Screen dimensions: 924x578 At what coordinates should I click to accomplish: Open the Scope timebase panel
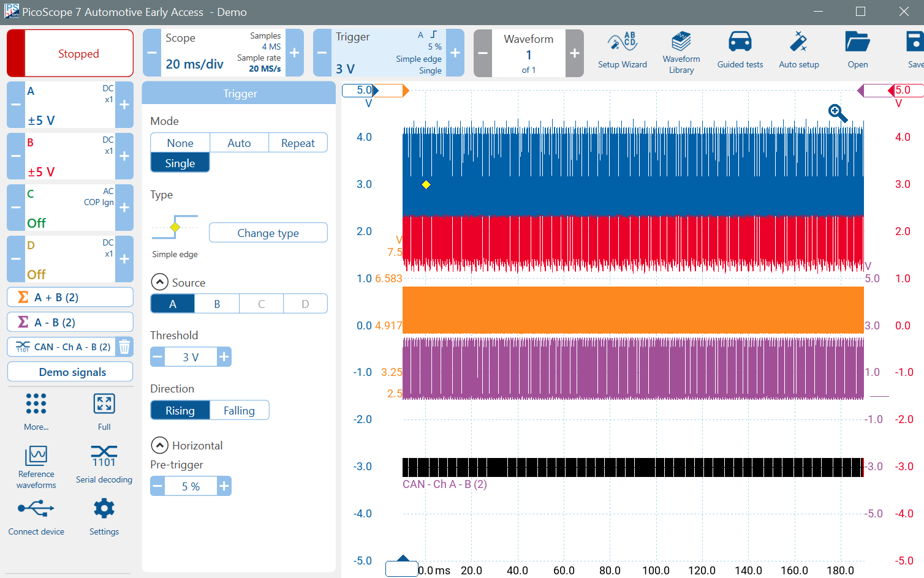(x=223, y=53)
